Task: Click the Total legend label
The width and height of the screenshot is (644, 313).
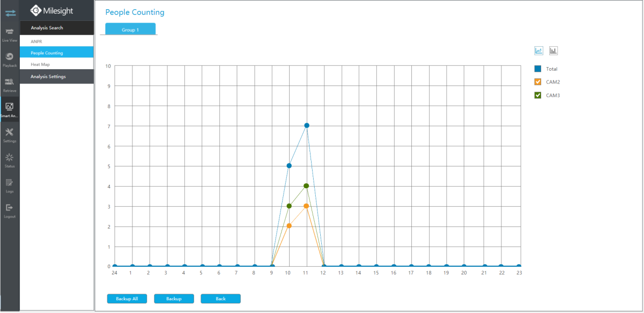Action: (552, 69)
